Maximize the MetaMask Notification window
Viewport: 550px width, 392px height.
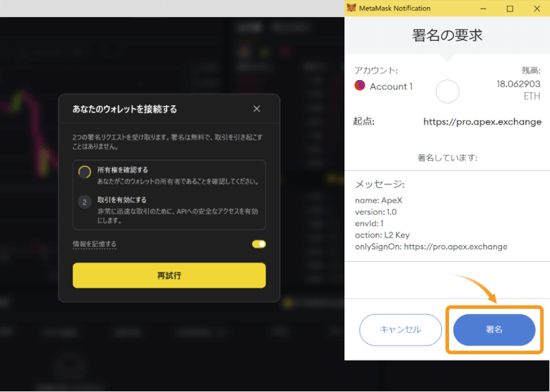coord(510,9)
